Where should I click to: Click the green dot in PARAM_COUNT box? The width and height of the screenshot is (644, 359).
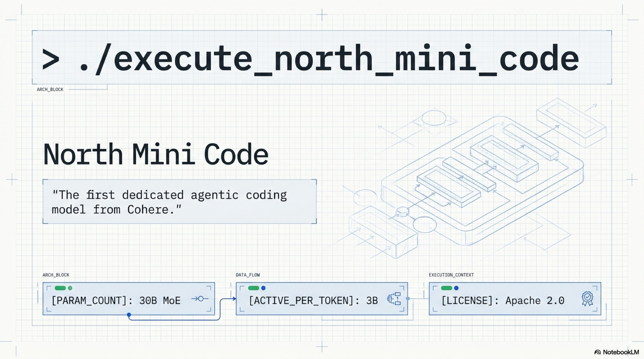tap(70, 288)
